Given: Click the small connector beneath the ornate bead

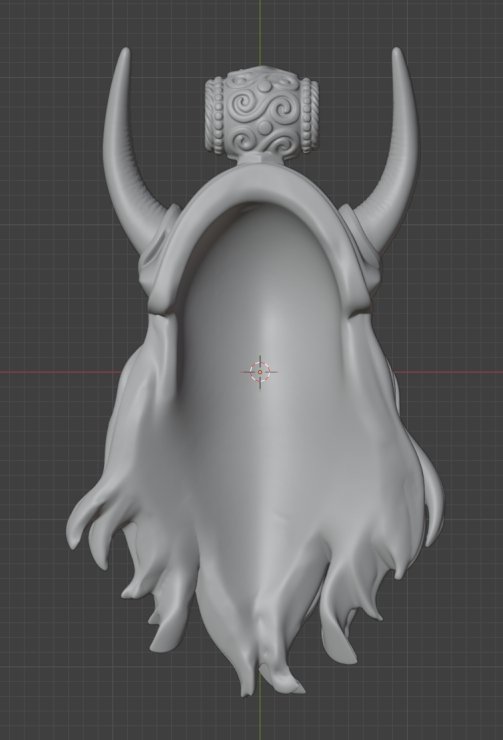Looking at the screenshot, I should click(261, 160).
